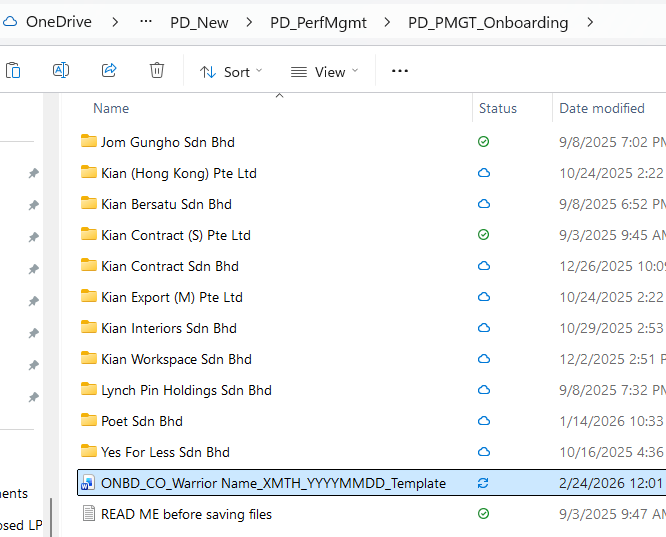Open the Sort dropdown

click(x=231, y=72)
